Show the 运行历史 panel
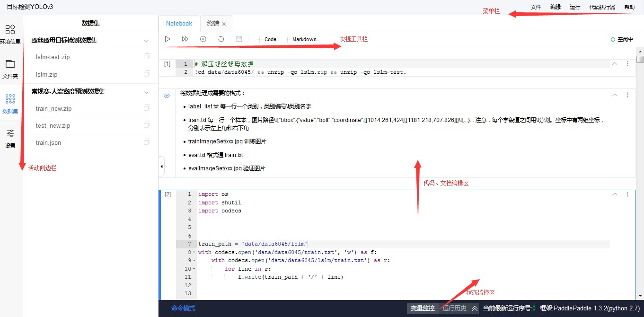The image size is (644, 317). (x=454, y=308)
